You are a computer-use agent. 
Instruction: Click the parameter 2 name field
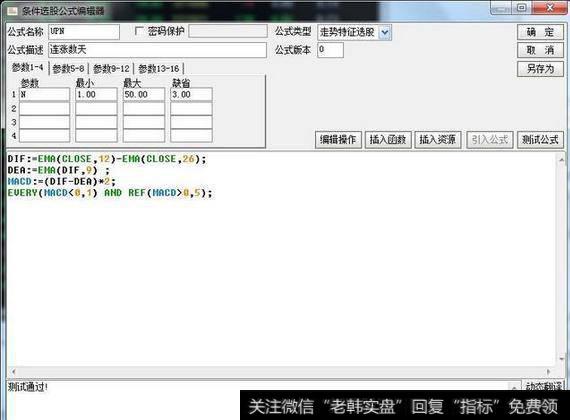pos(44,108)
